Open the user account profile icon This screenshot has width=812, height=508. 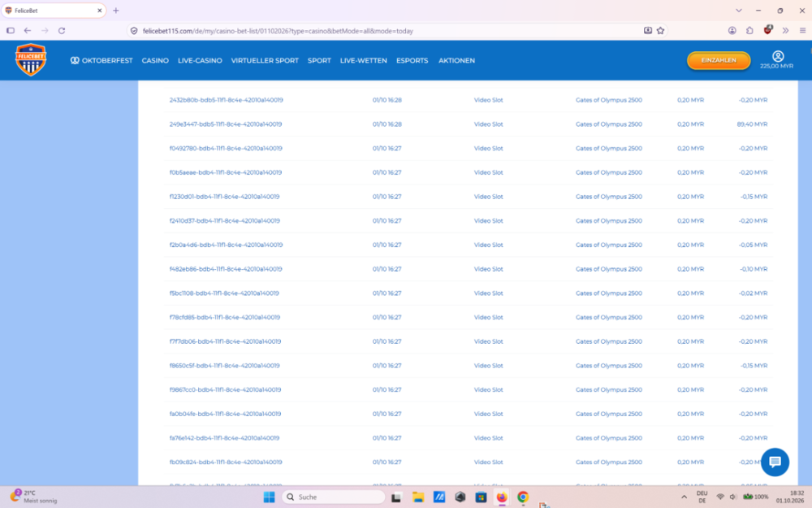(x=778, y=56)
